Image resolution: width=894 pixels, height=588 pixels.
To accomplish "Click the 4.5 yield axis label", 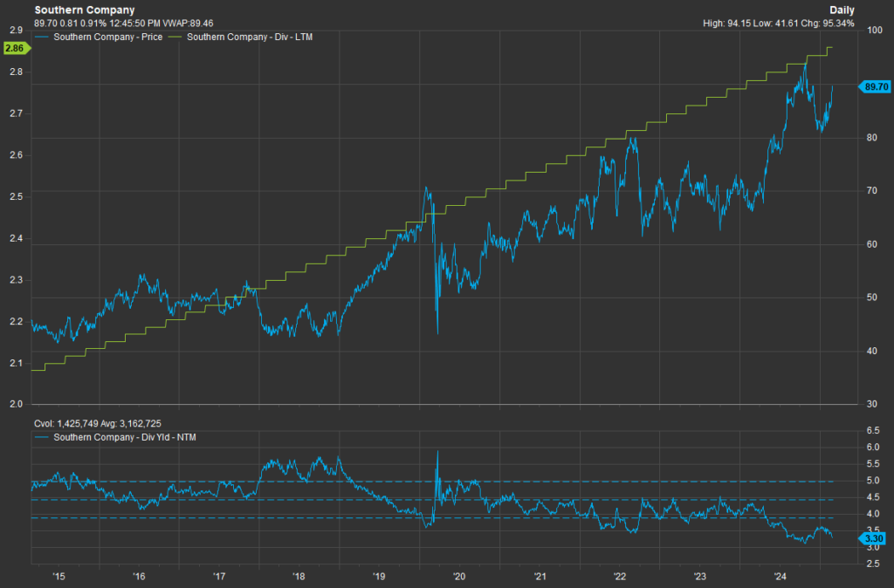I will [x=873, y=497].
